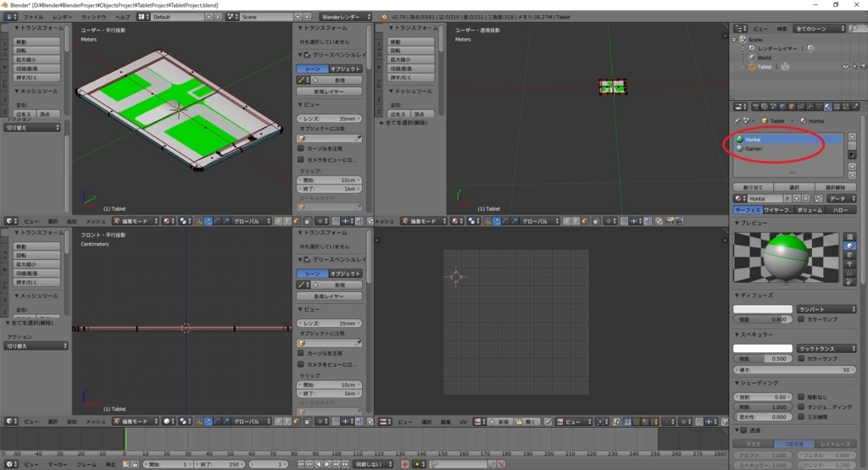Collapse the ディフューズ panel

pyautogui.click(x=737, y=296)
